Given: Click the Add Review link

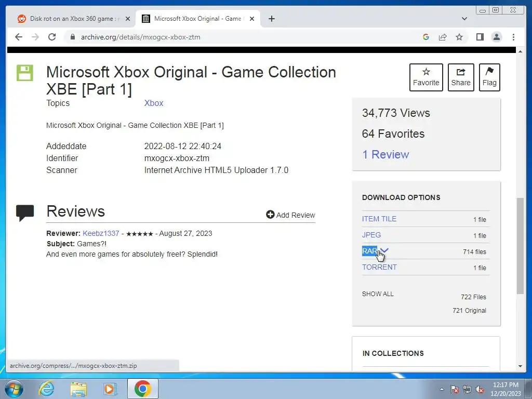Looking at the screenshot, I should [290, 215].
